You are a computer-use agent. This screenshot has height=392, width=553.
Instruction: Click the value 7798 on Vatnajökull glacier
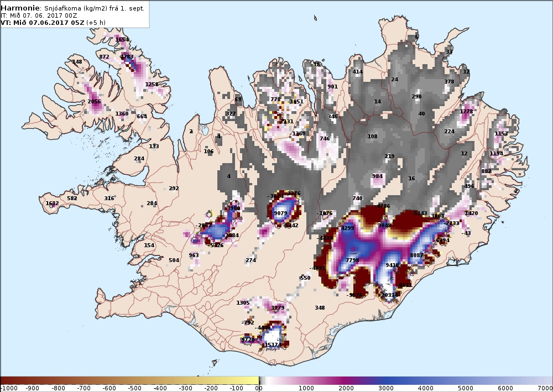pyautogui.click(x=352, y=260)
